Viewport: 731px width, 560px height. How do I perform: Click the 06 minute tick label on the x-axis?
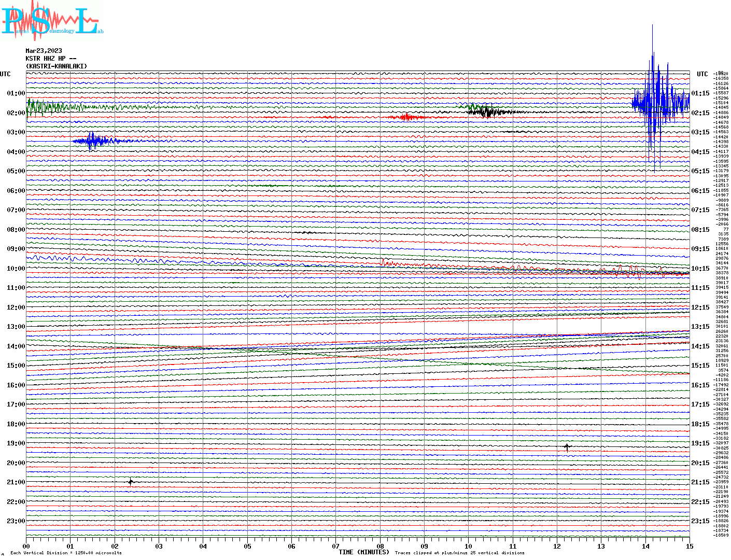point(292,547)
